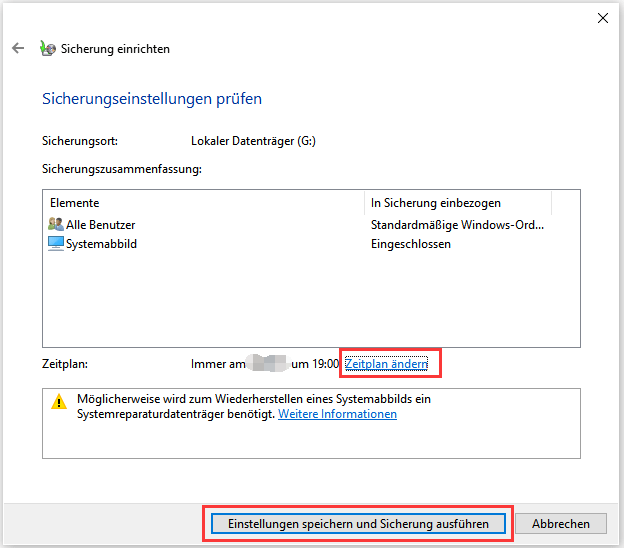The height and width of the screenshot is (548, 624).
Task: Select the Alle Benutzer row text
Action: (x=101, y=225)
